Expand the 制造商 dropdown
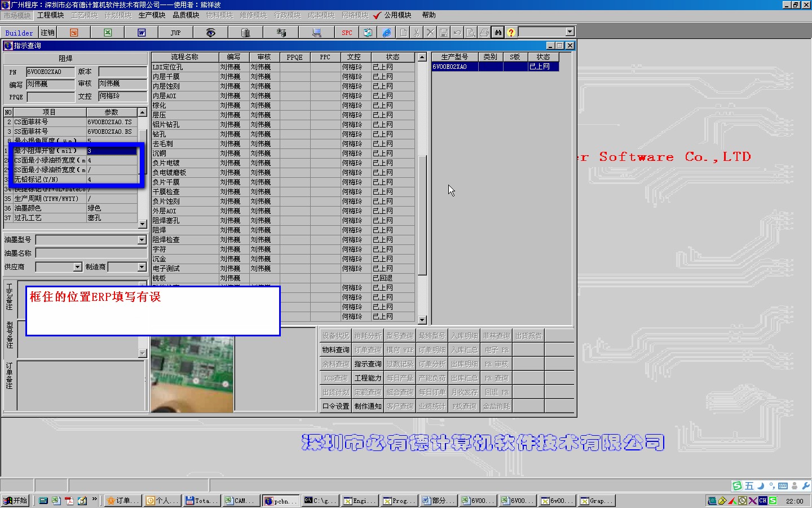Image resolution: width=812 pixels, height=508 pixels. pyautogui.click(x=142, y=267)
